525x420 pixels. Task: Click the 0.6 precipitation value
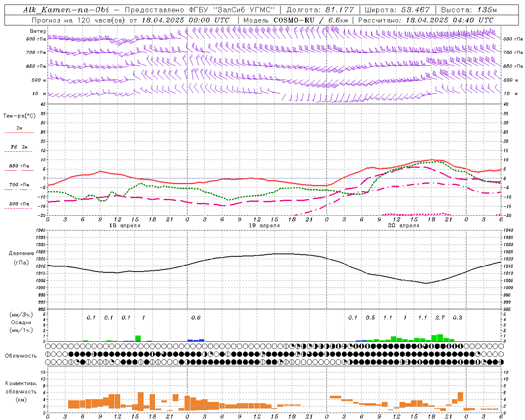tap(196, 317)
